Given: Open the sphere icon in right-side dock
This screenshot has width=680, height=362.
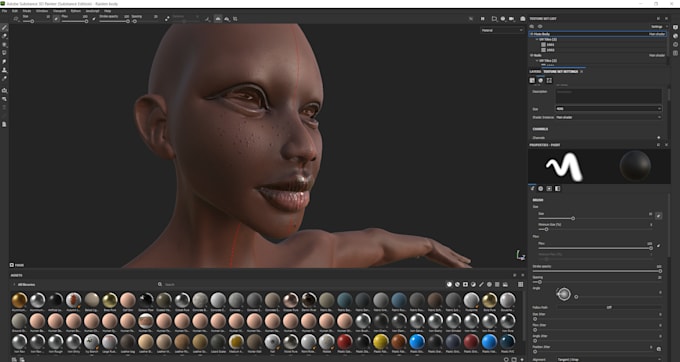Looking at the screenshot, I should (675, 36).
